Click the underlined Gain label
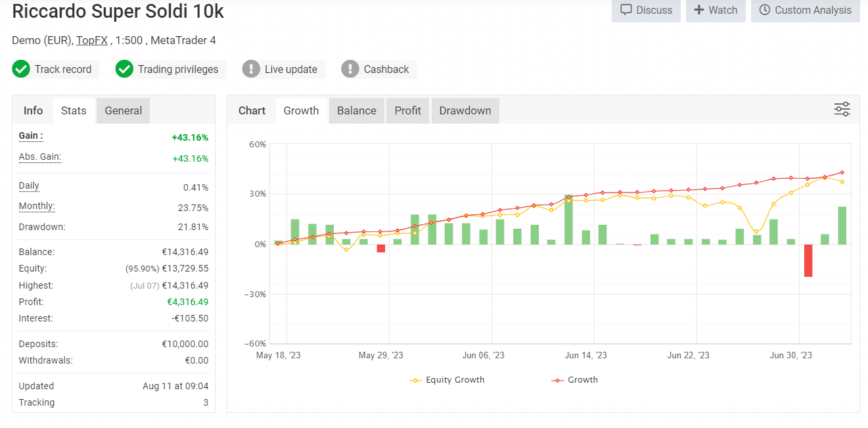Image resolution: width=868 pixels, height=428 pixels. click(x=30, y=136)
